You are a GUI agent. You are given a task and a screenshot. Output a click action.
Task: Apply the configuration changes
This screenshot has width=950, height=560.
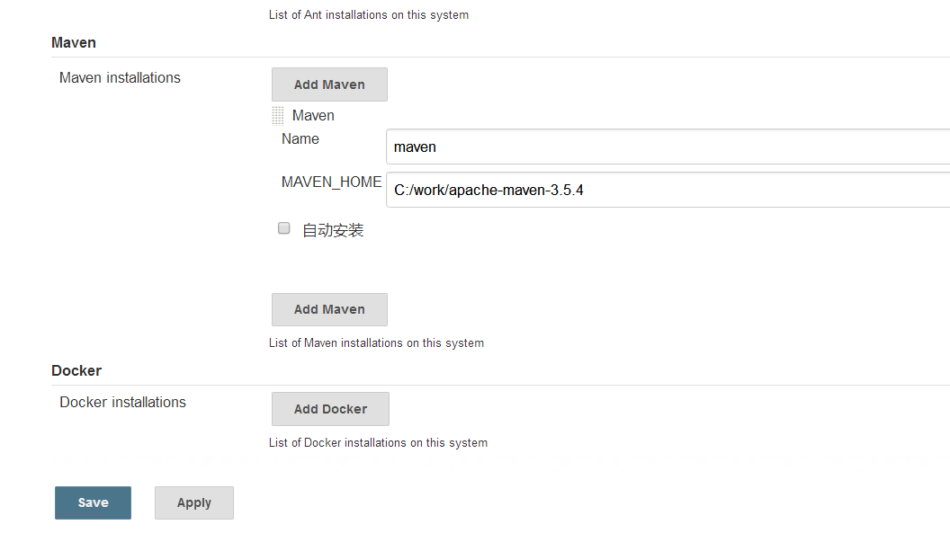[194, 503]
